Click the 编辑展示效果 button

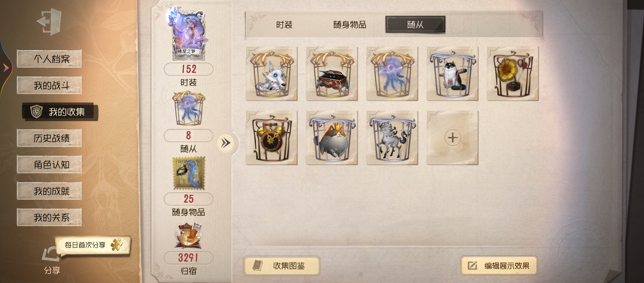(x=499, y=266)
